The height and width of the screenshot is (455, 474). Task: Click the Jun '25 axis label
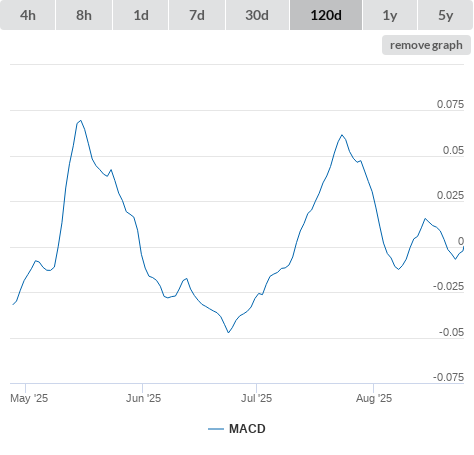pos(143,398)
